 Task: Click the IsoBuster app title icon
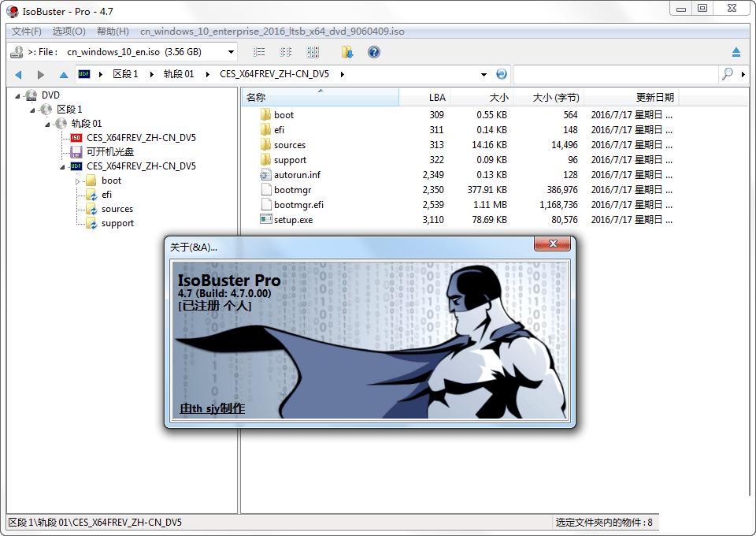click(13, 11)
